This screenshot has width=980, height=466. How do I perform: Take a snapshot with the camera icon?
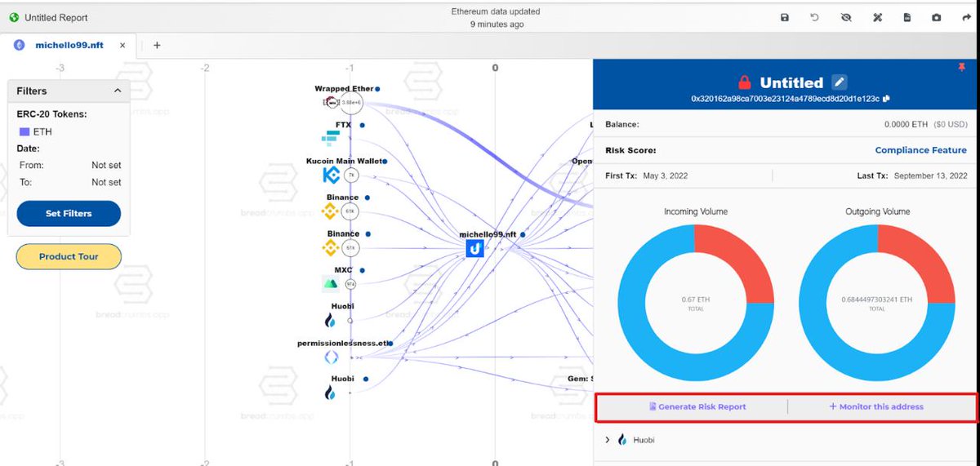coord(937,17)
